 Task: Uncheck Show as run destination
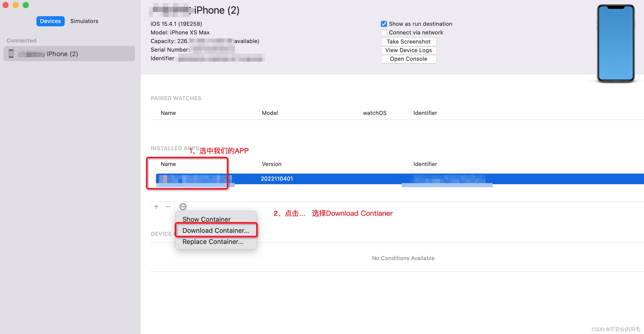click(x=384, y=24)
